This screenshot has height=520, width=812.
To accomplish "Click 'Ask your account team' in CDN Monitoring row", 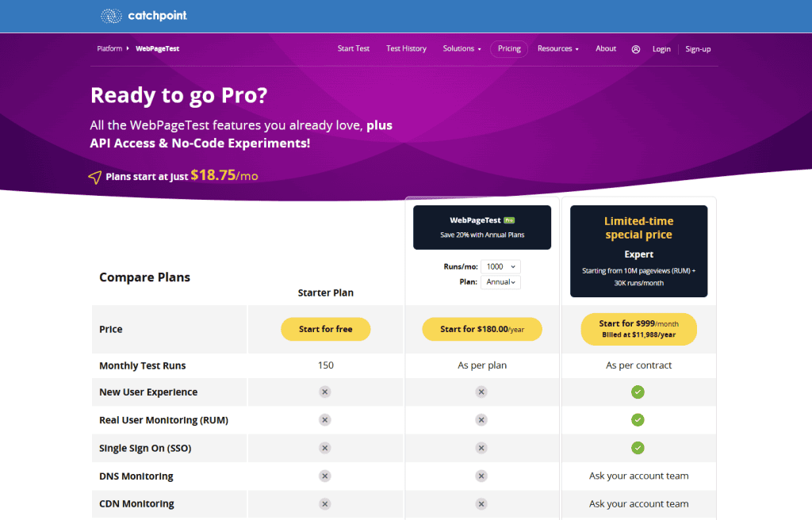I will [638, 504].
